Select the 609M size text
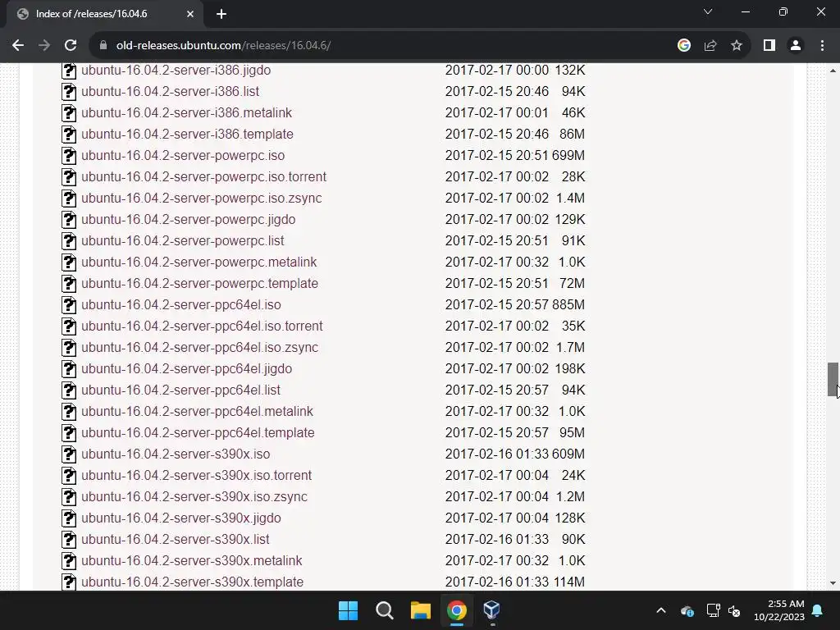The image size is (840, 630). (x=568, y=454)
